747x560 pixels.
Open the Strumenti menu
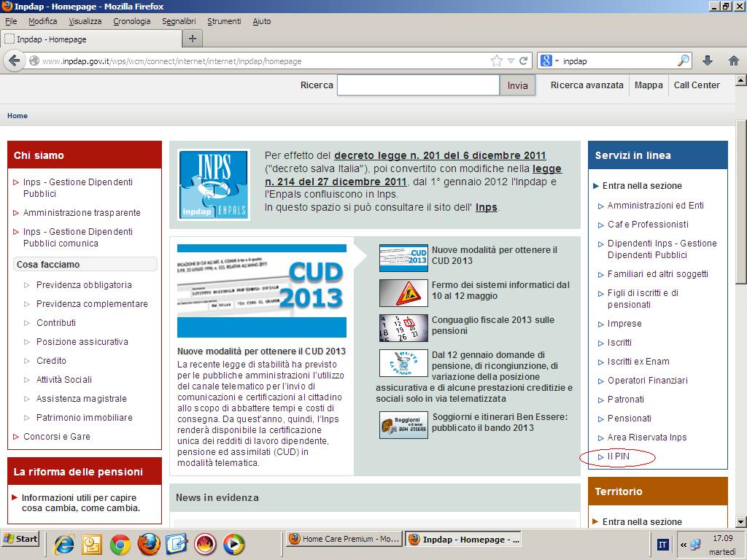click(x=224, y=21)
